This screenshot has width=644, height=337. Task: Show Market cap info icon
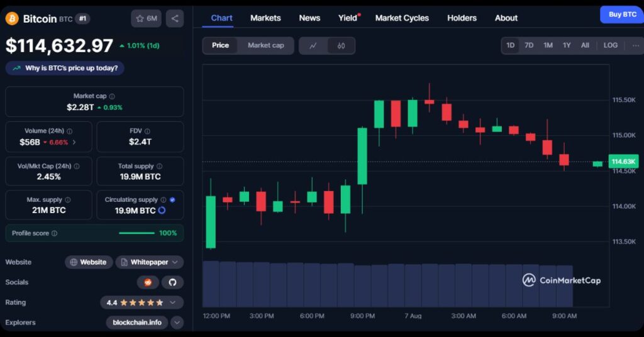(x=112, y=96)
